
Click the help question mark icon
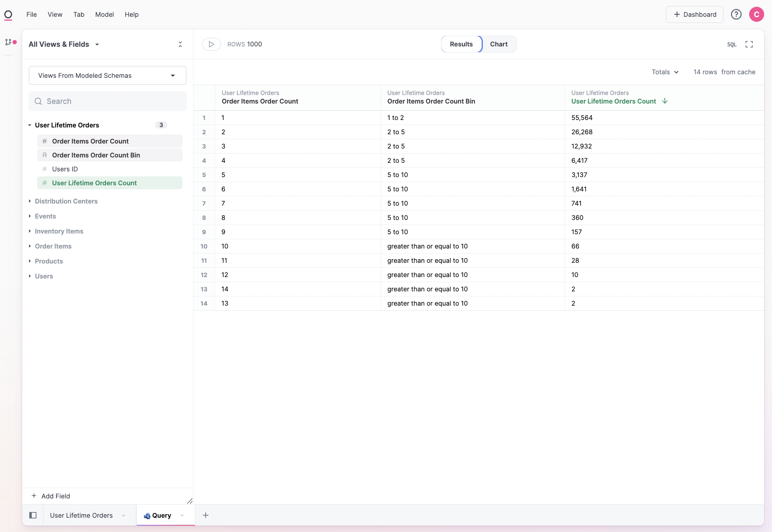pyautogui.click(x=736, y=14)
